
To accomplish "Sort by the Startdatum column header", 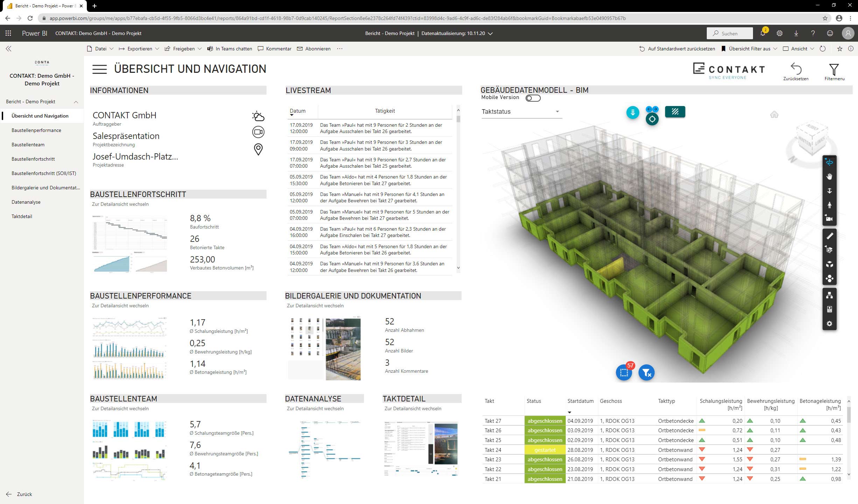I will [580, 401].
